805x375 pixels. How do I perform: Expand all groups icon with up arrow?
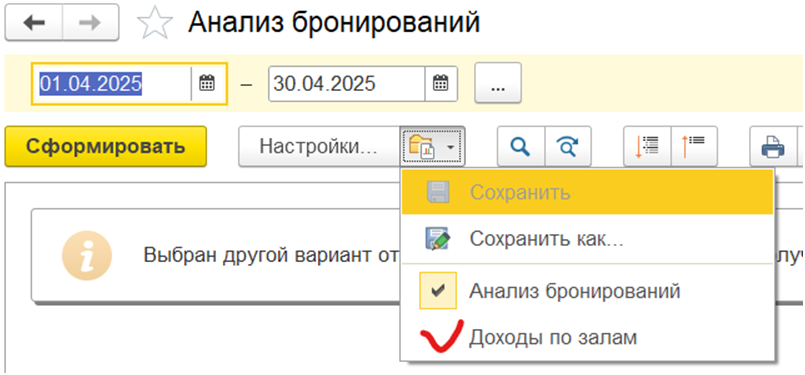[x=695, y=146]
